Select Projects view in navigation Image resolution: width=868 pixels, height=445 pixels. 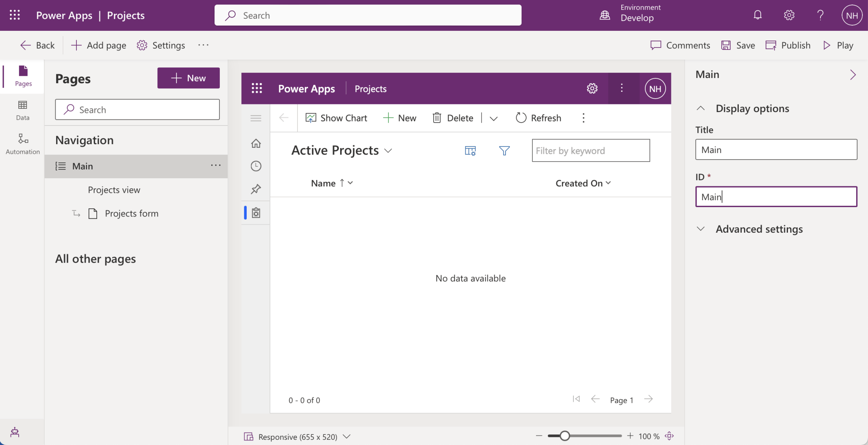pyautogui.click(x=114, y=190)
